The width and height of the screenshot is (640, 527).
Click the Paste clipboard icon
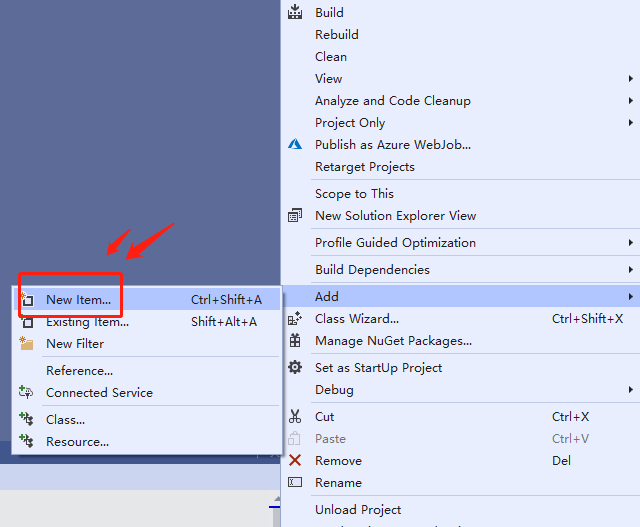[x=294, y=438]
